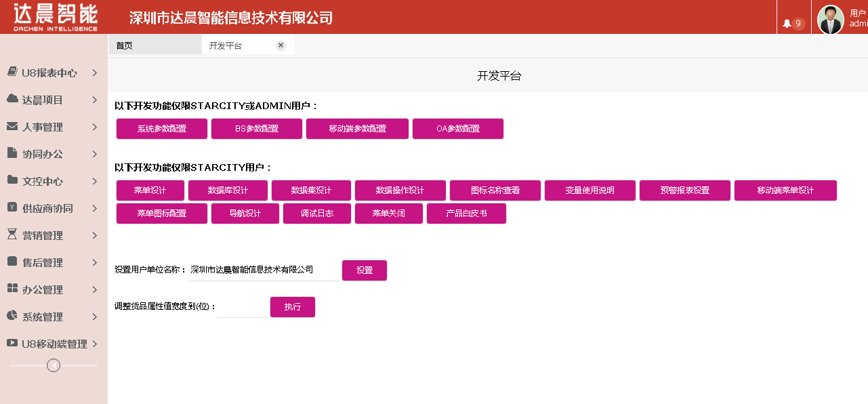Expand the 协同办公 menu chevron
The width and height of the screenshot is (868, 404).
pyautogui.click(x=95, y=154)
